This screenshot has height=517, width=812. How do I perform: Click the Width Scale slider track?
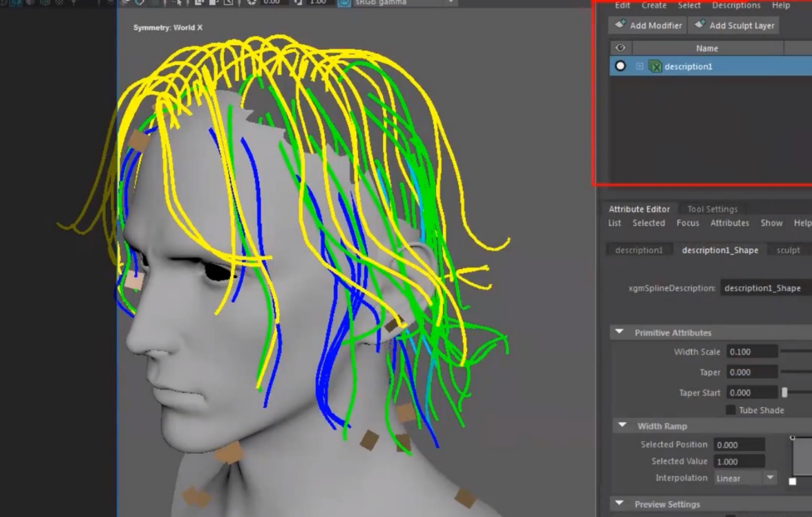click(797, 351)
